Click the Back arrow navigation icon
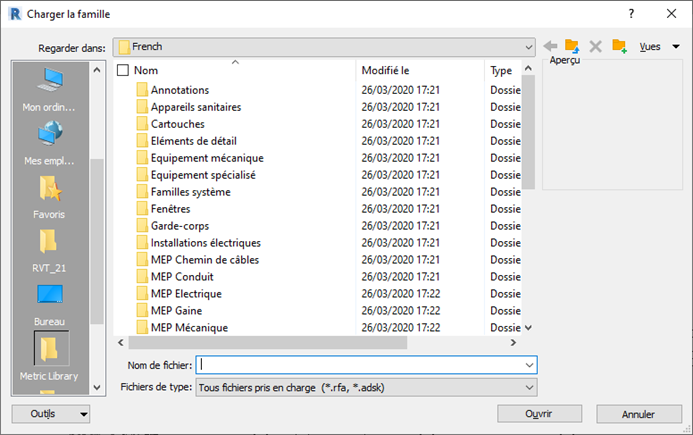Image resolution: width=693 pixels, height=435 pixels. [x=550, y=46]
